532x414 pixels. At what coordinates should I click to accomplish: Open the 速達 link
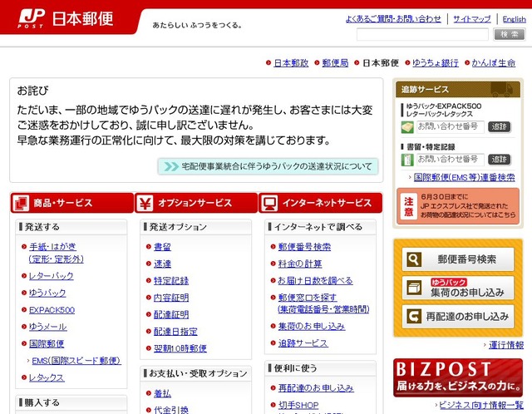click(162, 264)
